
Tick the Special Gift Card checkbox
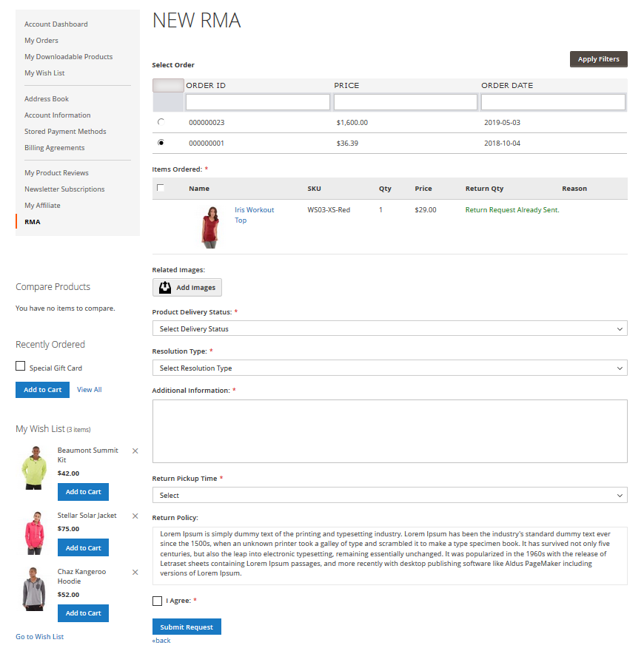point(21,367)
